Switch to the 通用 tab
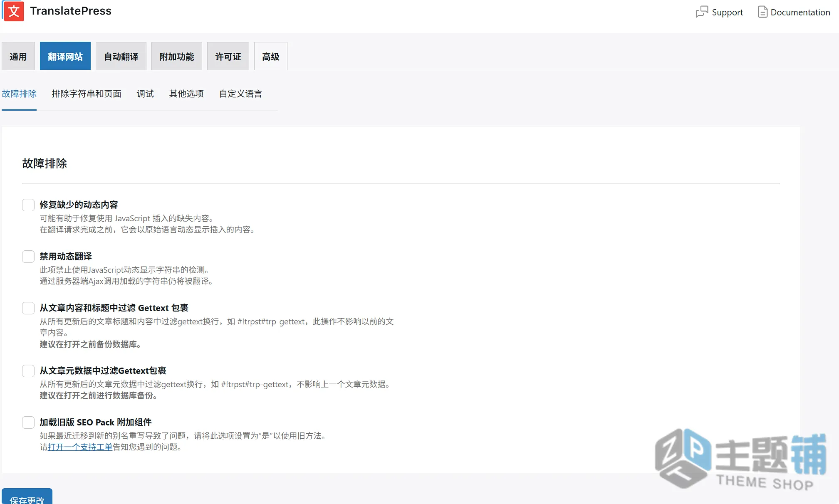The image size is (839, 504). tap(18, 56)
